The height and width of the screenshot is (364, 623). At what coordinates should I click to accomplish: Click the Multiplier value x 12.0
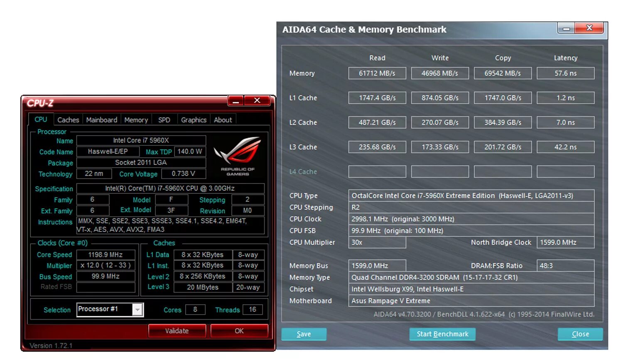105,266
